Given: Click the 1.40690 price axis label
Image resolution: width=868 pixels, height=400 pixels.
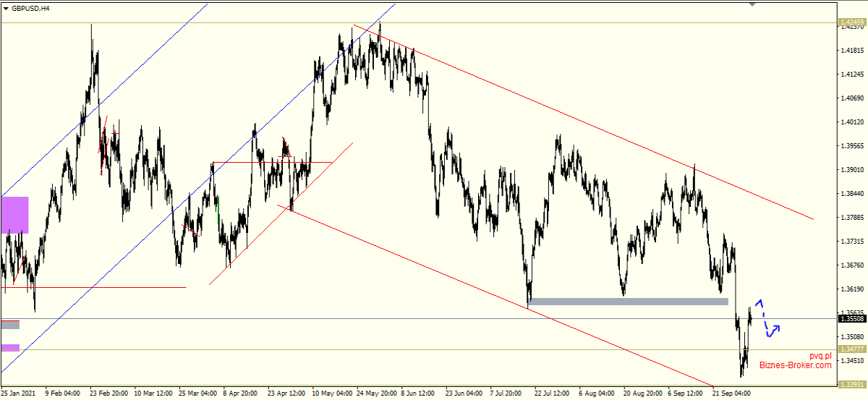Looking at the screenshot, I should click(854, 98).
